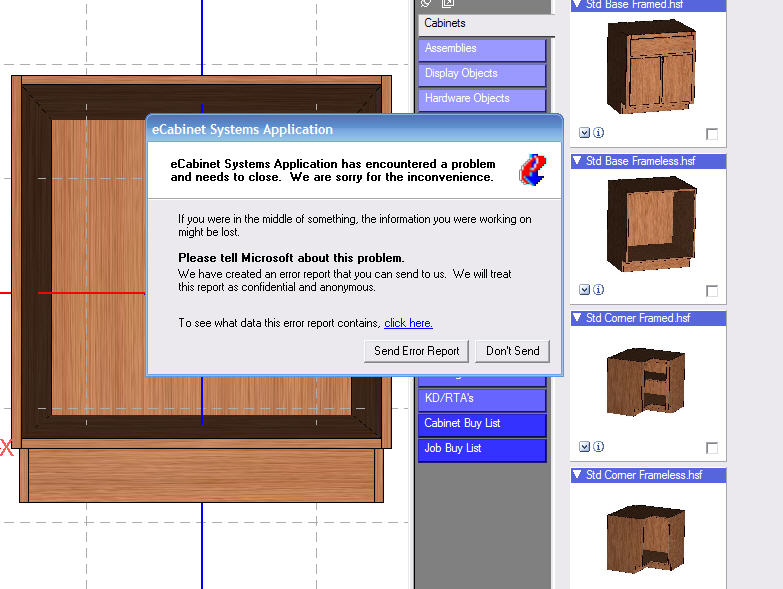Select the Cabinets tab

486,23
